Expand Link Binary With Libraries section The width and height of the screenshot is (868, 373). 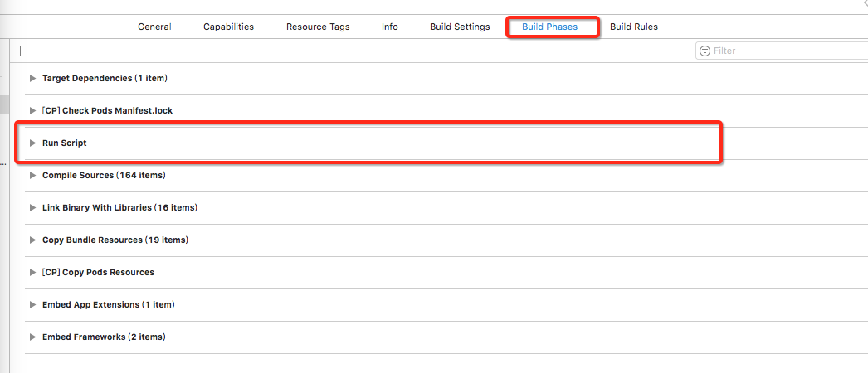click(x=32, y=208)
